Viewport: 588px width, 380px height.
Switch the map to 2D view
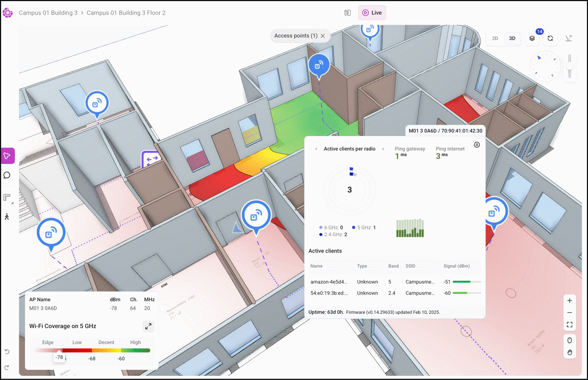point(495,39)
